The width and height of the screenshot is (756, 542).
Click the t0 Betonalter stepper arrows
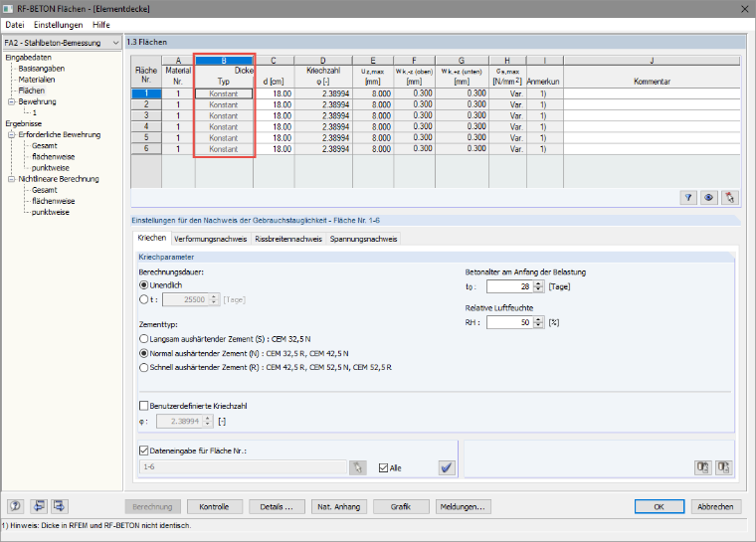tap(538, 287)
